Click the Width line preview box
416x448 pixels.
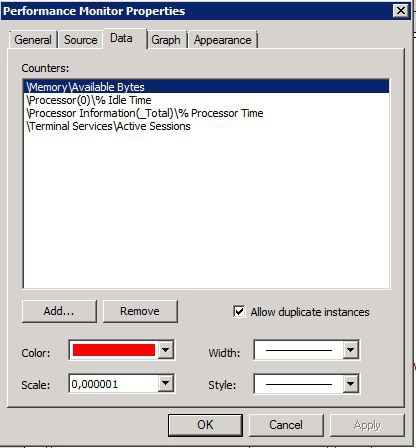pyautogui.click(x=299, y=350)
